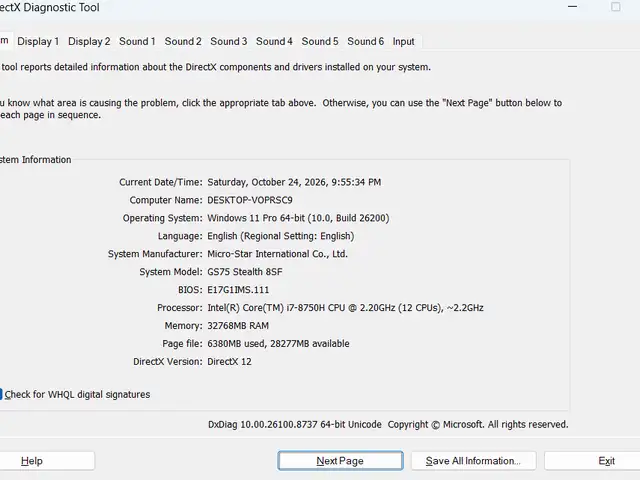
Task: Click computer name DESKTOP-VOPRSC9
Action: (x=250, y=200)
